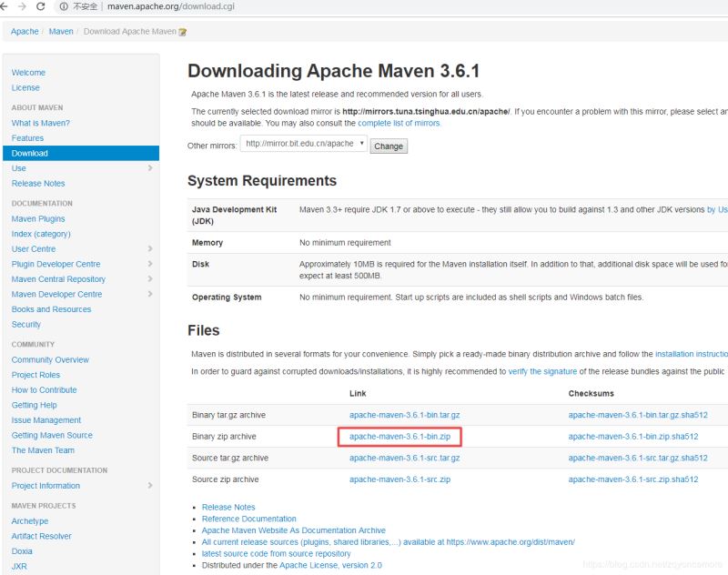Click the Change mirror button
Image resolution: width=728 pixels, height=575 pixels.
coord(389,146)
